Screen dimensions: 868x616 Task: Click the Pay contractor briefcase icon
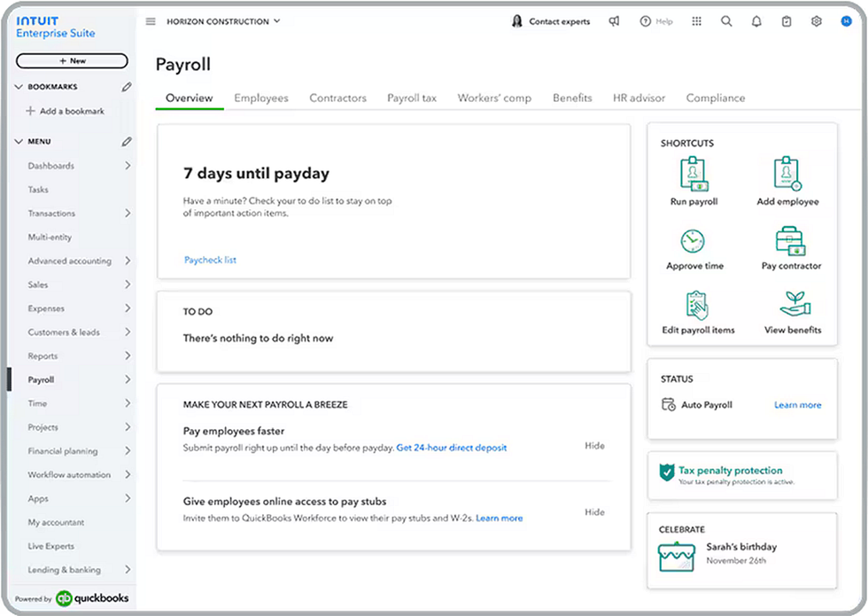(x=791, y=240)
